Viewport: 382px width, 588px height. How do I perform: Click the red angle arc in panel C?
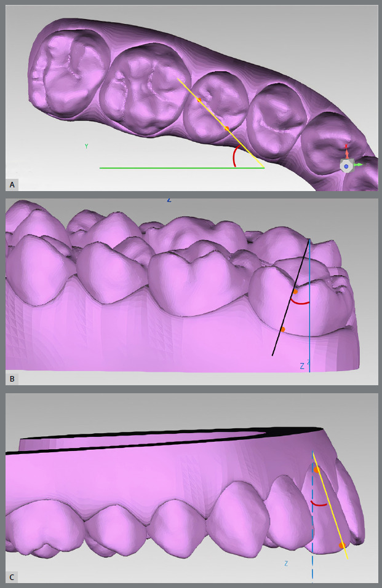tap(318, 505)
